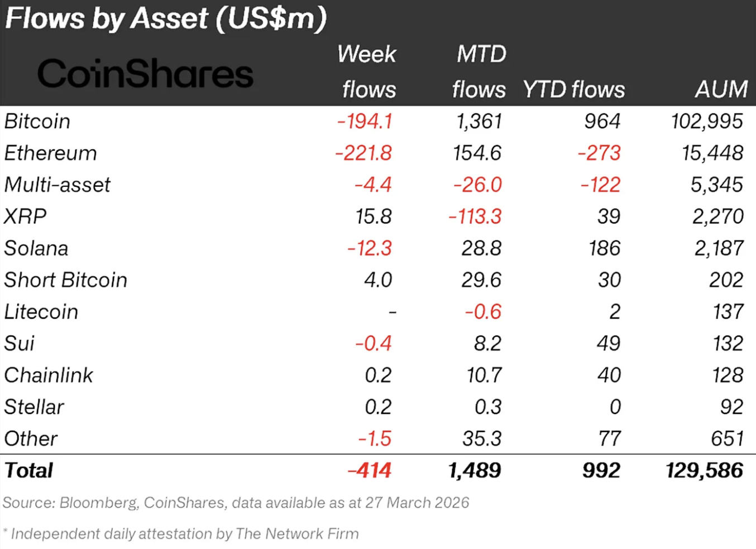The width and height of the screenshot is (756, 549).
Task: Select the Solana row label
Action: click(x=36, y=248)
